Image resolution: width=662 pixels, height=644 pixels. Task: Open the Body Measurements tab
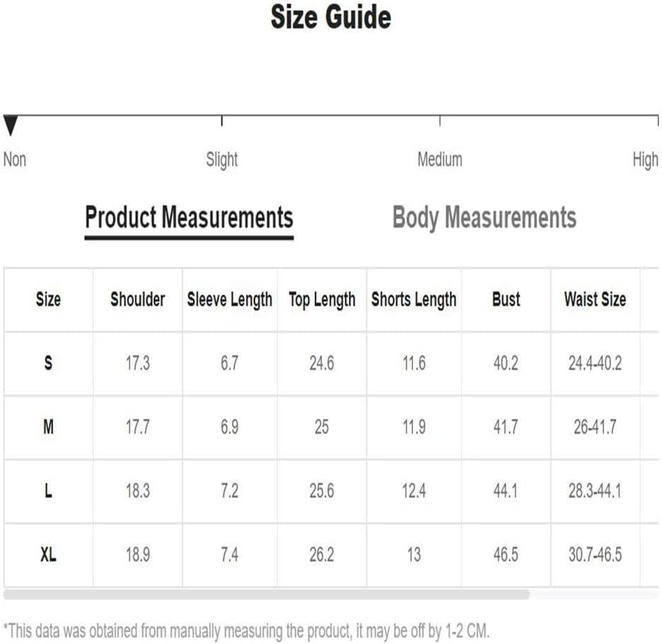pos(484,217)
